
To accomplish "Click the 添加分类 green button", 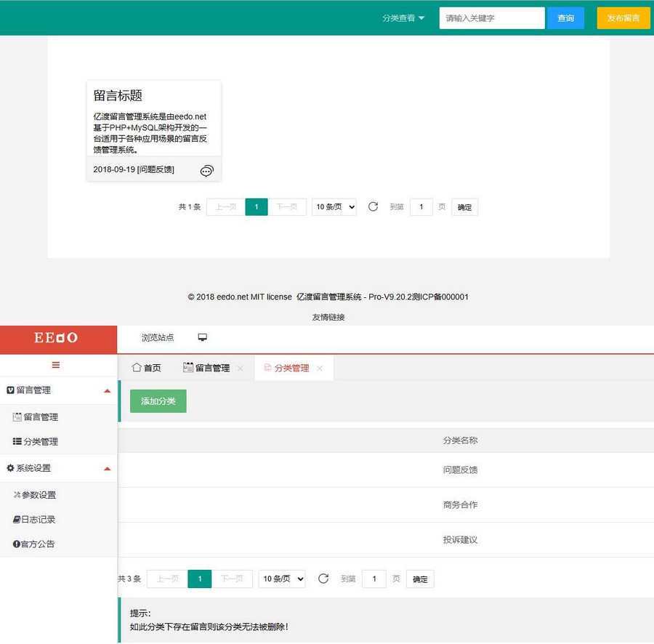I will pos(158,401).
